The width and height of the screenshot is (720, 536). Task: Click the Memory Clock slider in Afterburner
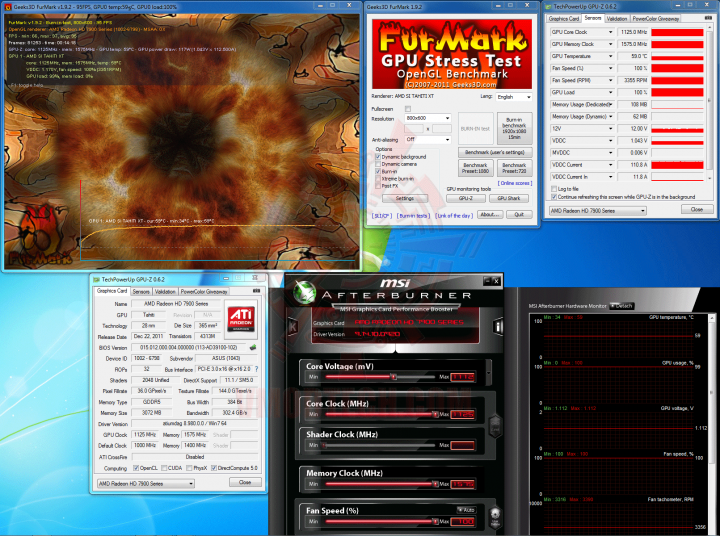(380, 484)
